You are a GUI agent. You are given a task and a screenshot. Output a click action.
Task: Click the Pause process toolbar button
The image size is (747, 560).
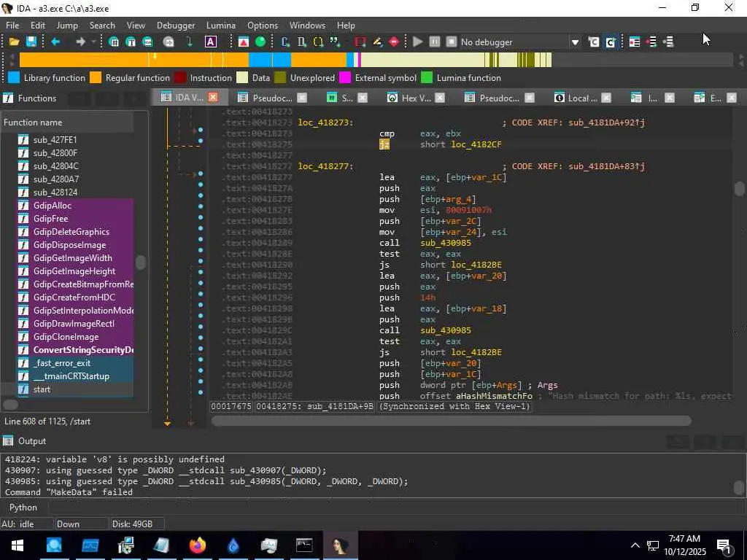point(435,42)
